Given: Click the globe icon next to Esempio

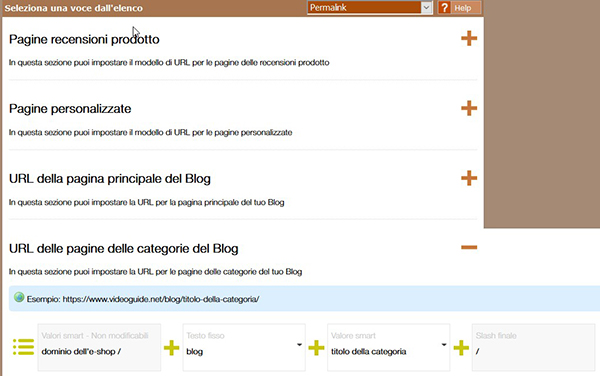Looking at the screenshot, I should [x=19, y=297].
